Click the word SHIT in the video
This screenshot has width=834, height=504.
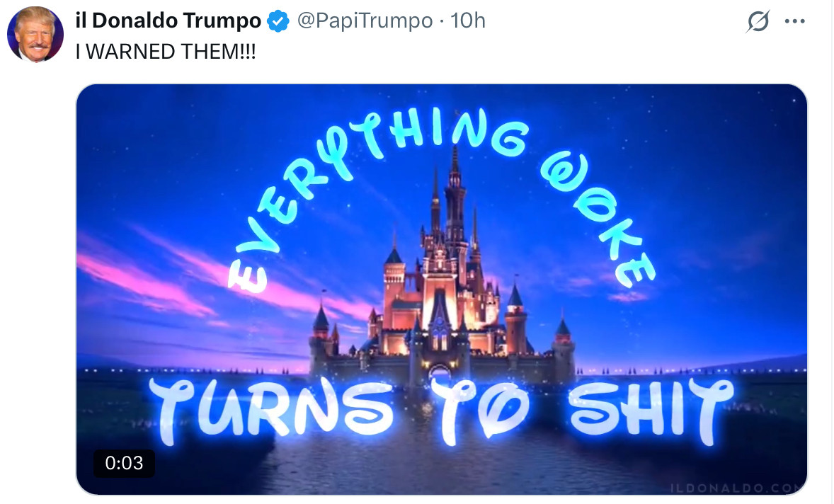650,409
